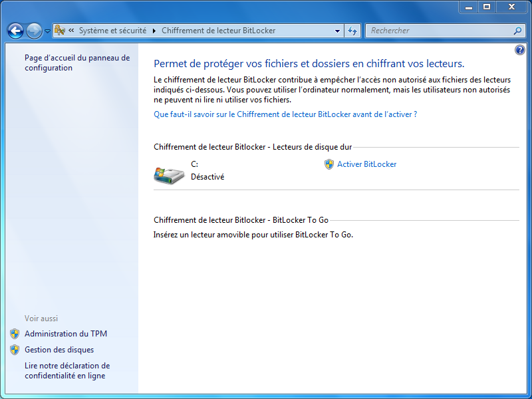This screenshot has height=399, width=532.
Task: Click the 'Désactivé' status text
Action: pyautogui.click(x=207, y=177)
